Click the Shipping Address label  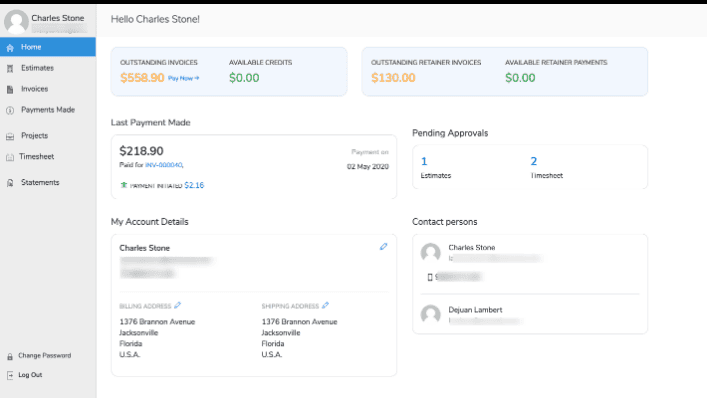pos(290,307)
